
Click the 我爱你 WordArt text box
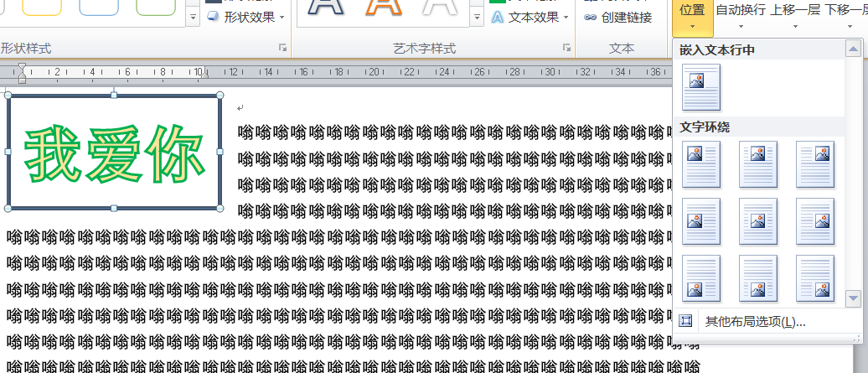114,153
